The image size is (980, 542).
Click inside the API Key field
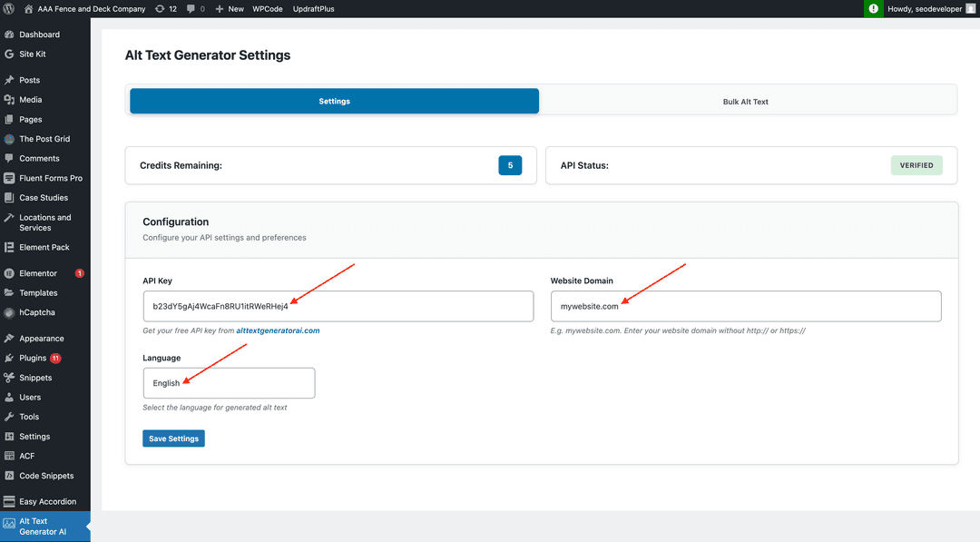tap(338, 306)
